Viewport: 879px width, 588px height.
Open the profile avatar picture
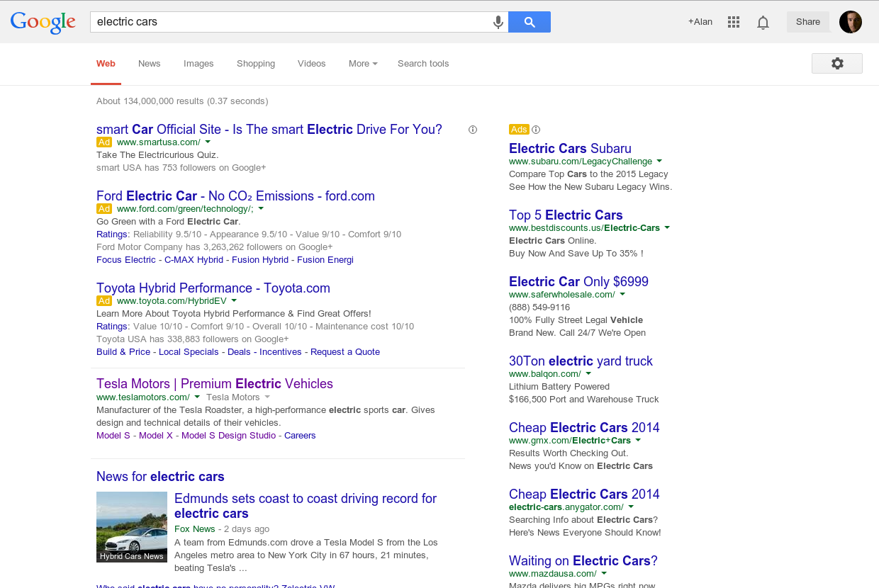coord(851,22)
